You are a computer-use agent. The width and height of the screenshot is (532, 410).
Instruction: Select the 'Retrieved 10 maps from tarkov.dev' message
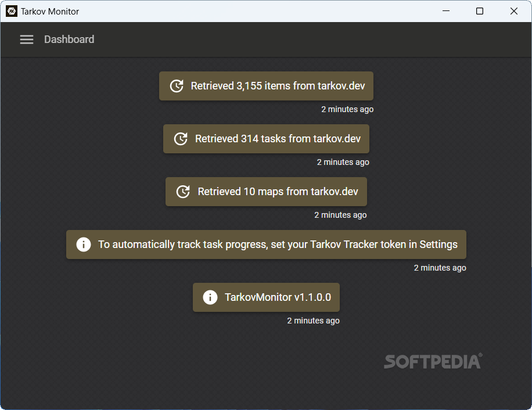click(x=267, y=192)
